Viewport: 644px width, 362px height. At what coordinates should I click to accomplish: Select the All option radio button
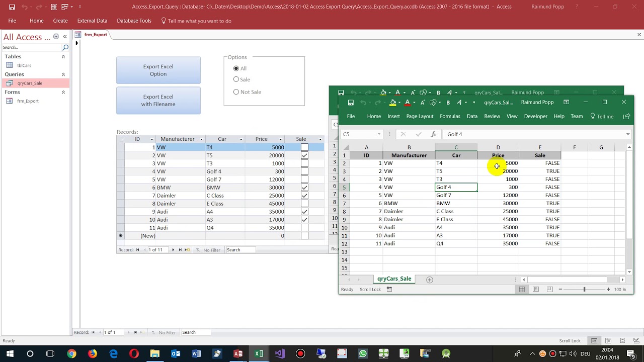pos(236,68)
